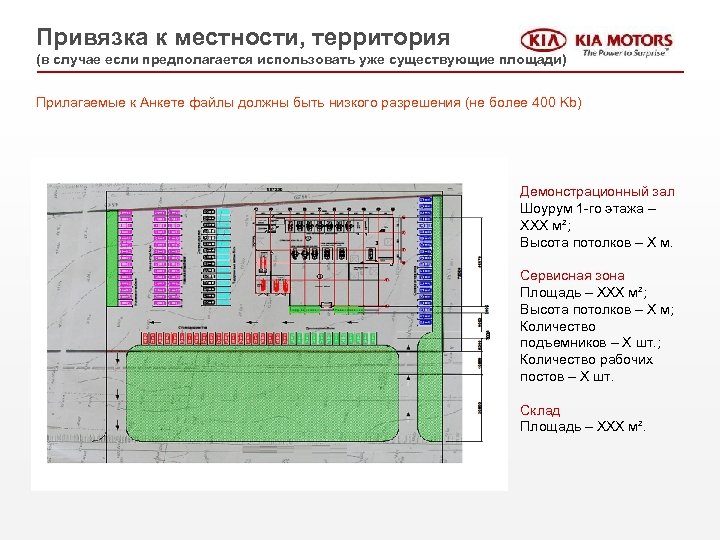Screen dimensions: 720x540
Task: Select the subtitle about существующие площади
Action: [x=302, y=60]
